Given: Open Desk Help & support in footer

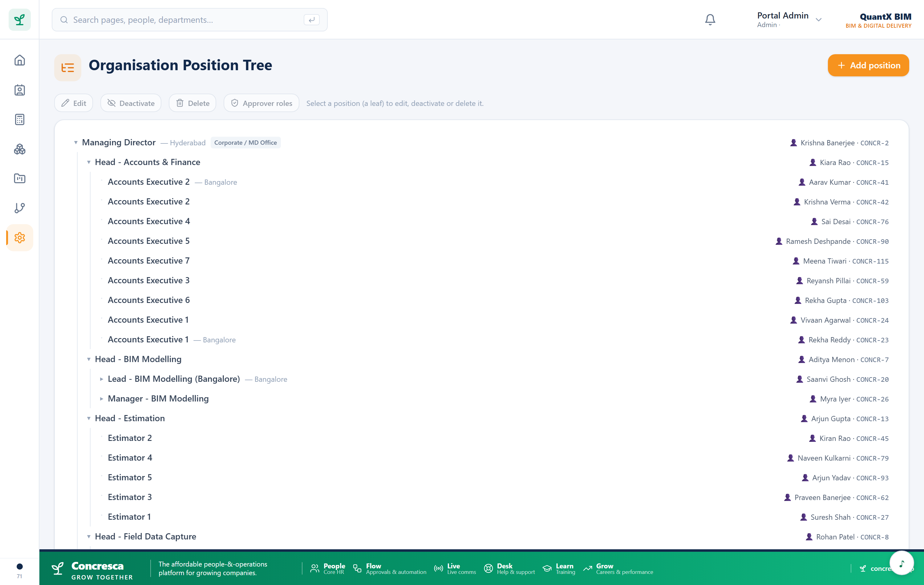Looking at the screenshot, I should 509,568.
